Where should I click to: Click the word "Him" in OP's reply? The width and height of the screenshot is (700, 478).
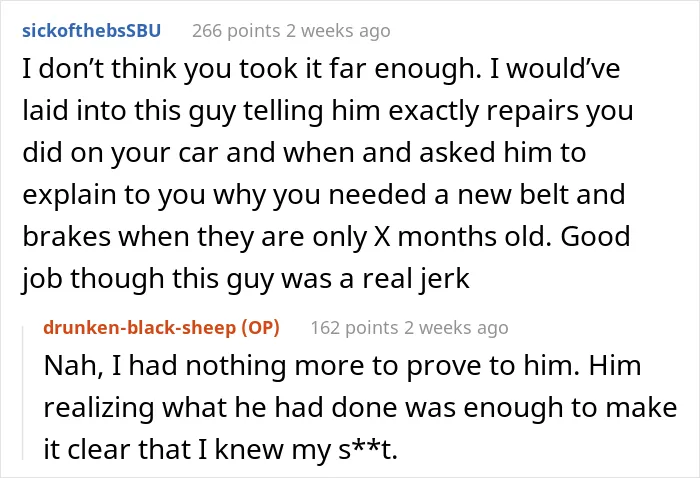tap(615, 366)
